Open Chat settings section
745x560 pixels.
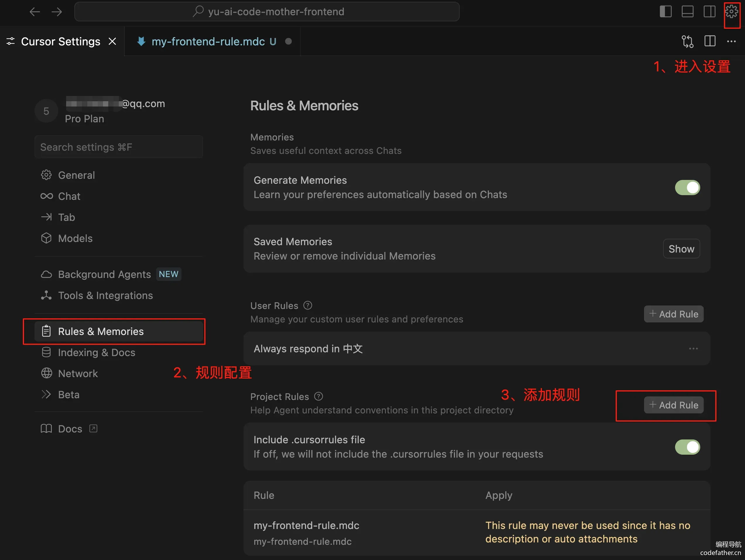pyautogui.click(x=119, y=196)
